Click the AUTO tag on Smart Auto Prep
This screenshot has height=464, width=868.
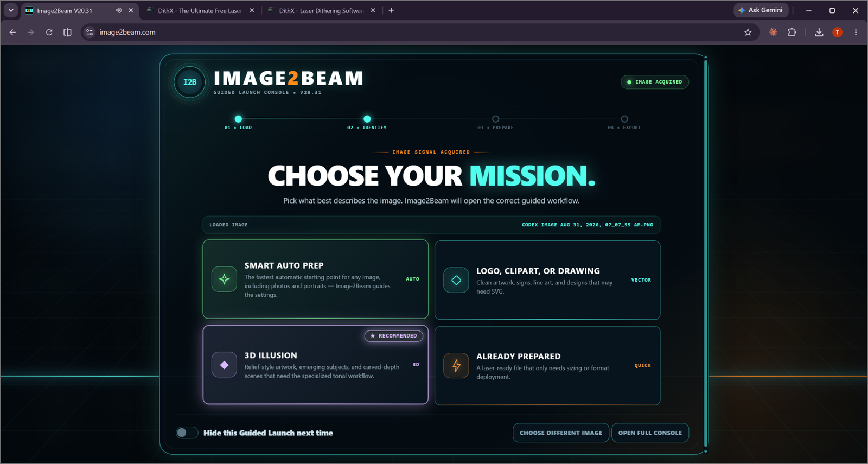coord(412,279)
